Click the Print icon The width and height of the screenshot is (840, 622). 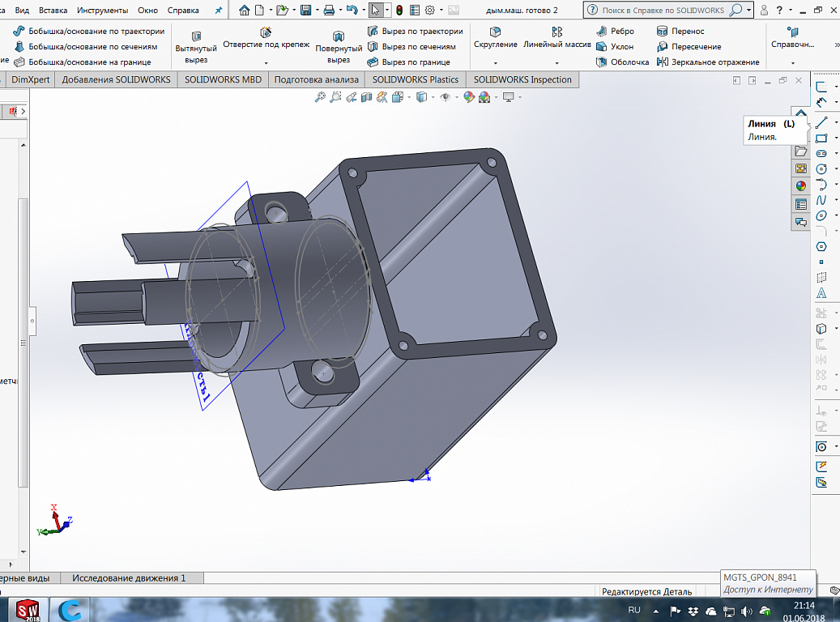[329, 11]
